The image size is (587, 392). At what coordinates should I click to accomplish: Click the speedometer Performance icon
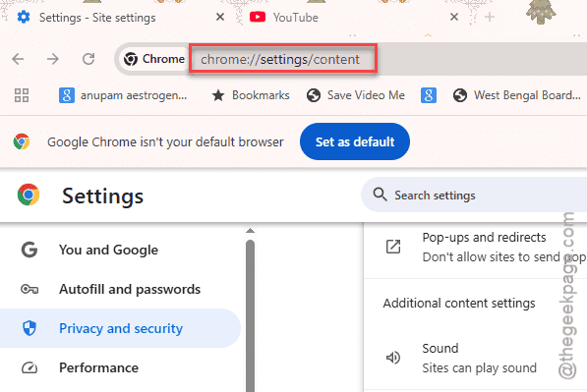pos(29,367)
